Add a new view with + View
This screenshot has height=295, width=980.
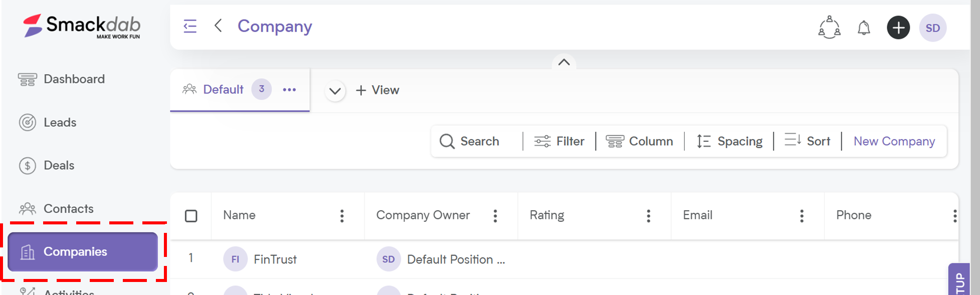point(377,90)
